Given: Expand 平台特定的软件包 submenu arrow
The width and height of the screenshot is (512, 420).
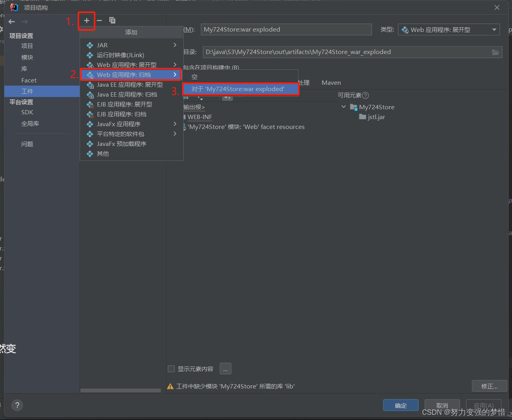Looking at the screenshot, I should point(175,134).
